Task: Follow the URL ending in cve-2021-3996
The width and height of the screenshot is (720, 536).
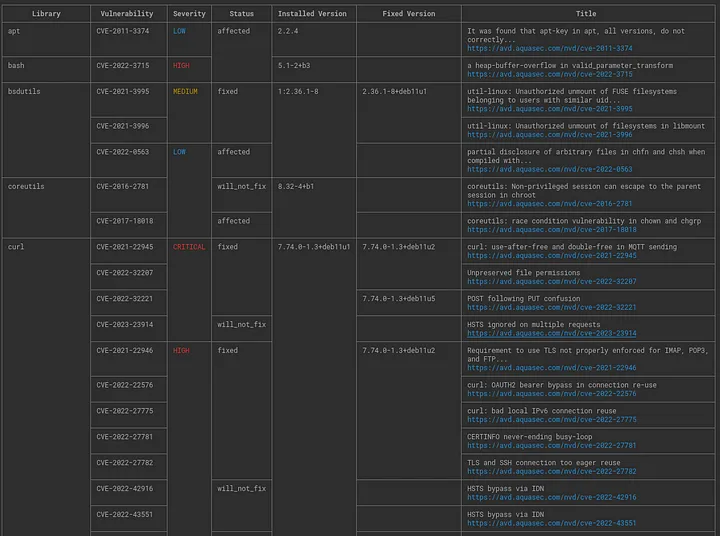Action: click(x=550, y=135)
